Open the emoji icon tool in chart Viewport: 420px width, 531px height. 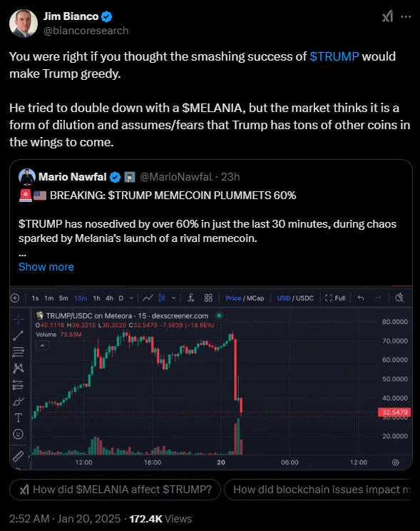[x=19, y=434]
